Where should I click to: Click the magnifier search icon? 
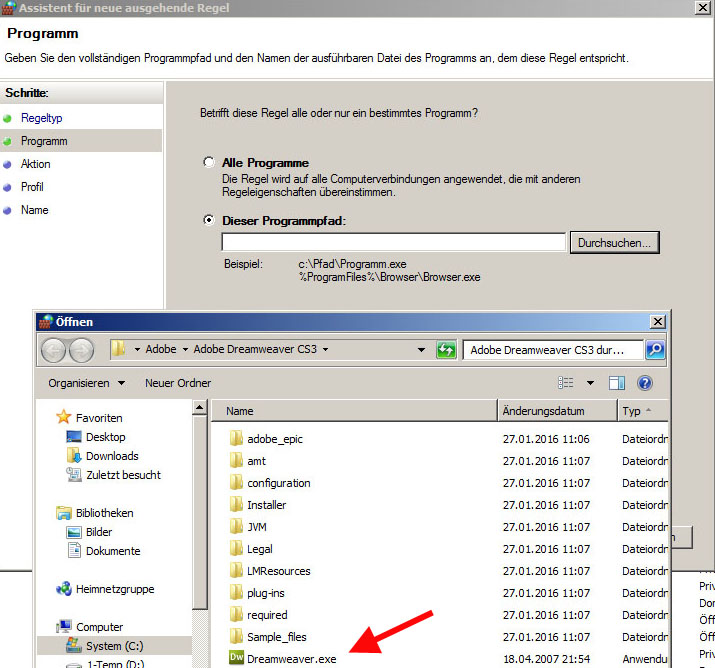[655, 350]
